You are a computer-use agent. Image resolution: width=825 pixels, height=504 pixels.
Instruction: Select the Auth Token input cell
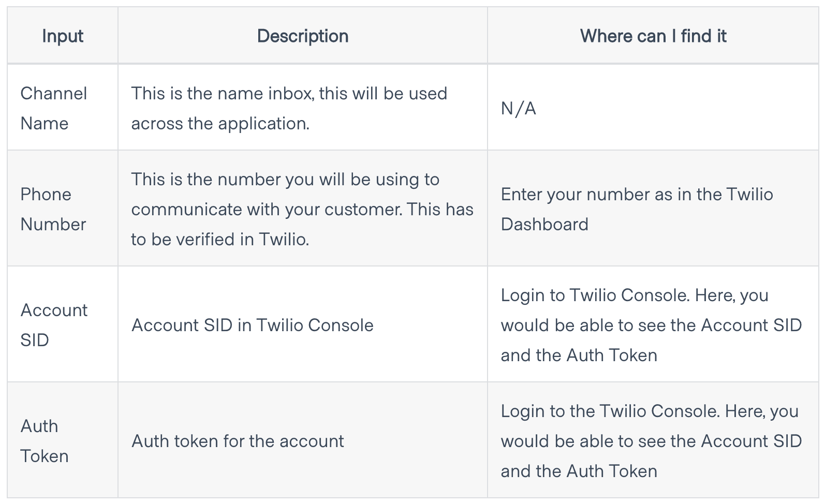tap(63, 440)
